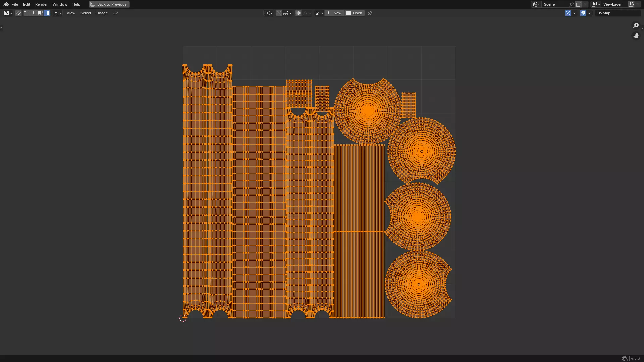Click the UVMap name field

(617, 13)
